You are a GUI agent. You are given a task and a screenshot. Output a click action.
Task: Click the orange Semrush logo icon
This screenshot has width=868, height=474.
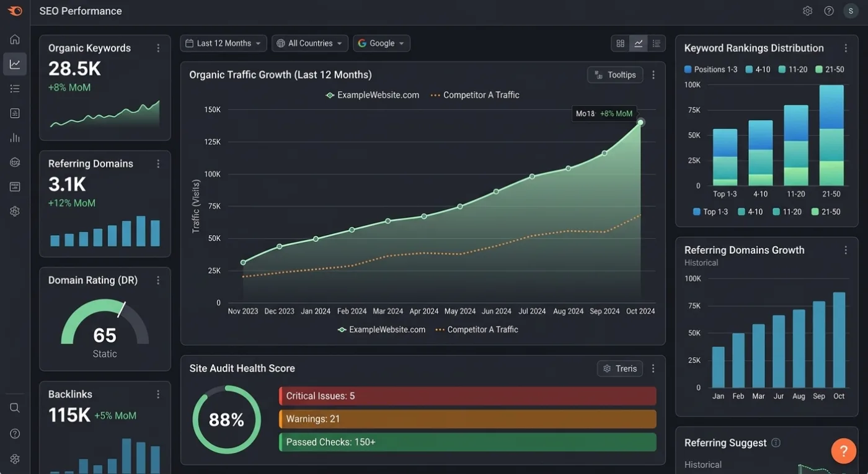click(x=15, y=11)
